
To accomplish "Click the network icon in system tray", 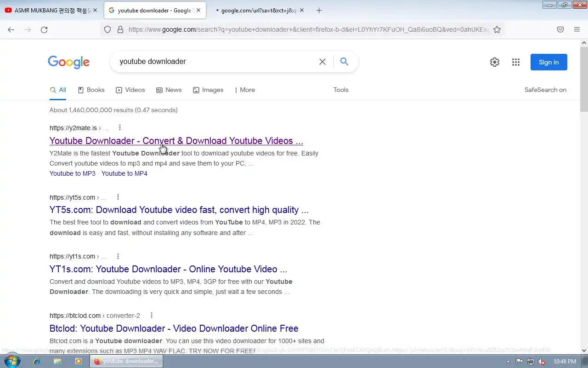I will pos(531,362).
